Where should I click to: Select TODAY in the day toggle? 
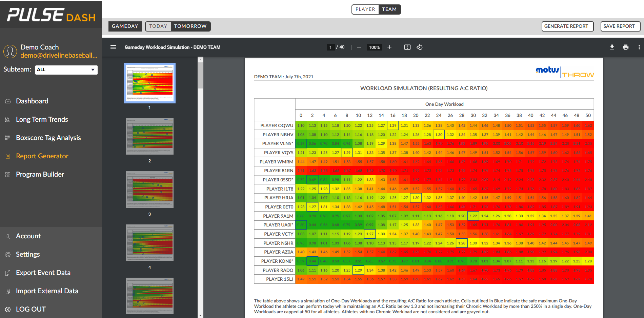pyautogui.click(x=158, y=26)
